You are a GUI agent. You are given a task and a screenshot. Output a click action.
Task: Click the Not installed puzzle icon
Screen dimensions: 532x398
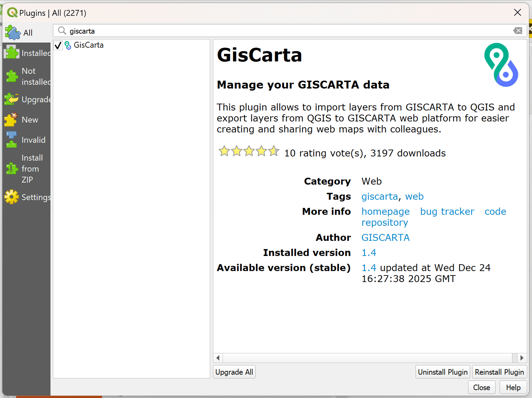pos(12,76)
